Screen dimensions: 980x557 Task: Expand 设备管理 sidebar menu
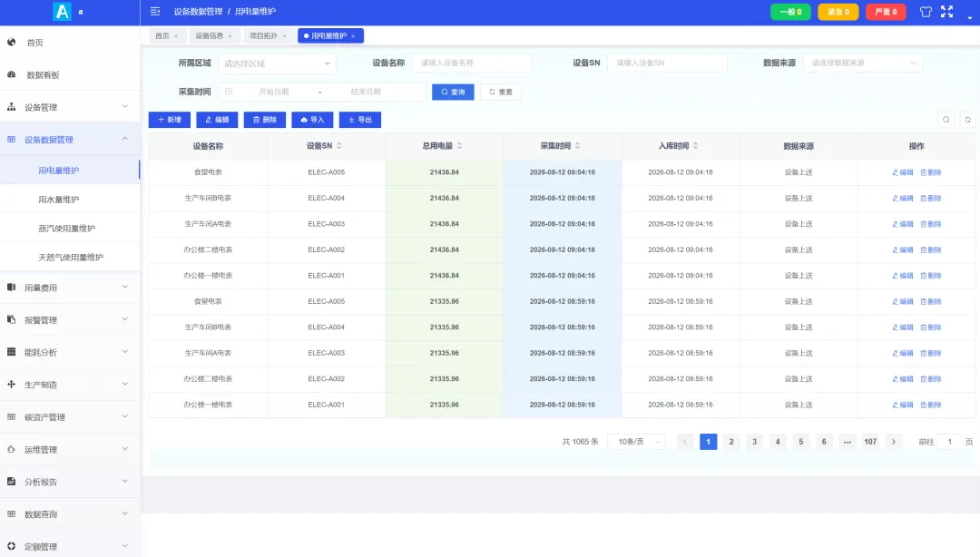click(x=70, y=108)
